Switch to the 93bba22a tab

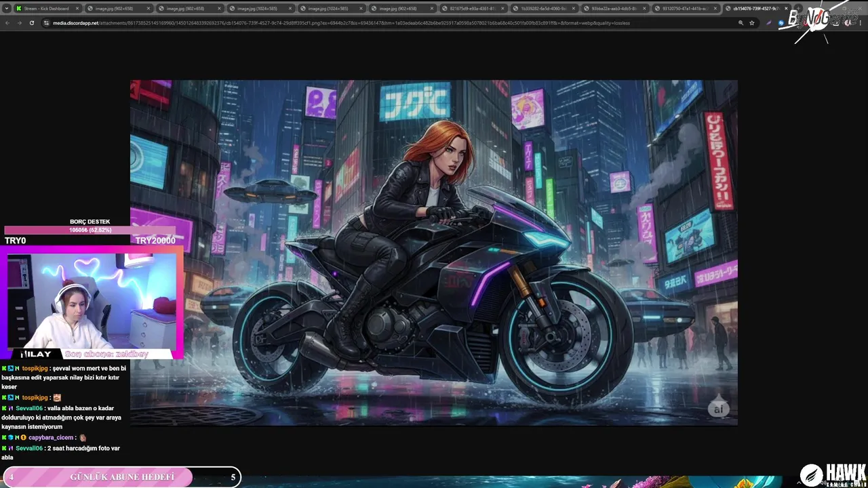[x=615, y=9]
